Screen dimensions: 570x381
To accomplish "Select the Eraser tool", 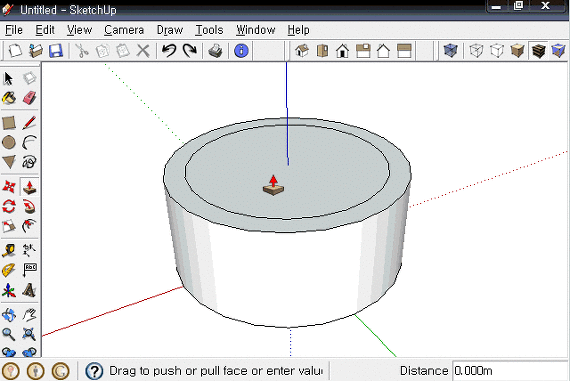I will pos(29,98).
